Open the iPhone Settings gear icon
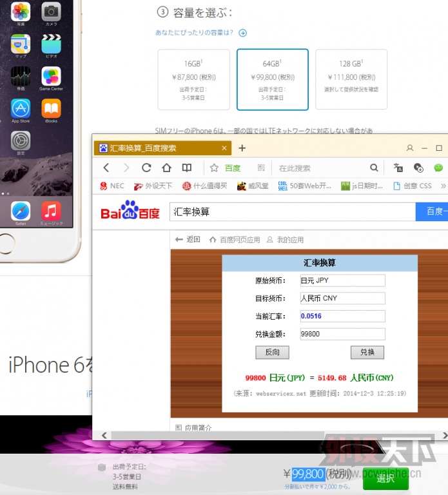 [21, 141]
